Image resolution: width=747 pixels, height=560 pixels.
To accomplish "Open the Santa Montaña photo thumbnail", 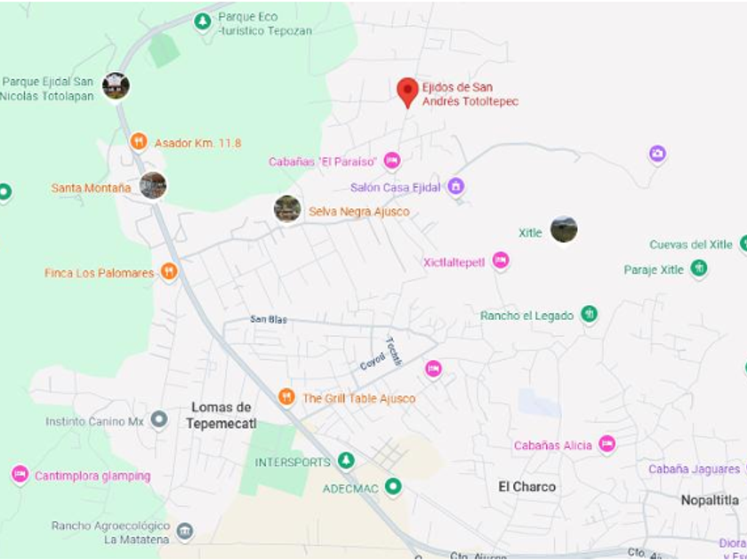I will coord(153,186).
